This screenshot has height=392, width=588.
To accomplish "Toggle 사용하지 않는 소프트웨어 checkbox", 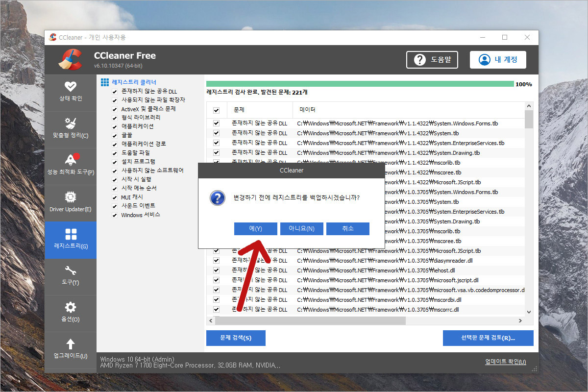I will (114, 171).
